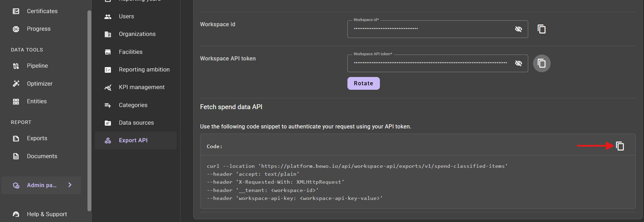Reveal the hidden Workspace id

519,29
